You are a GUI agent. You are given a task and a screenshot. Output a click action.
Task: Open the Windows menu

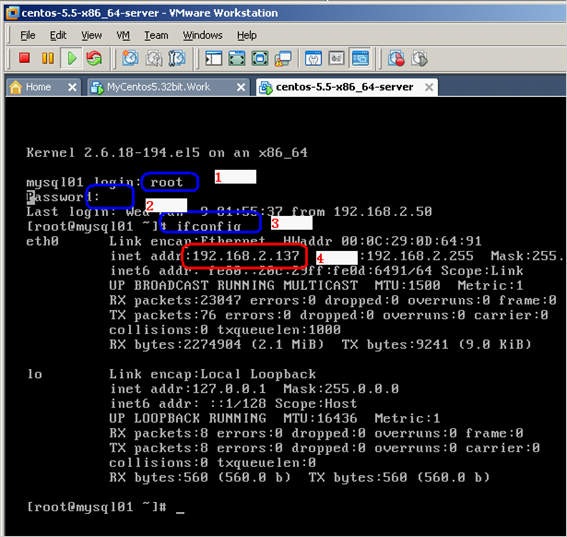[x=202, y=35]
